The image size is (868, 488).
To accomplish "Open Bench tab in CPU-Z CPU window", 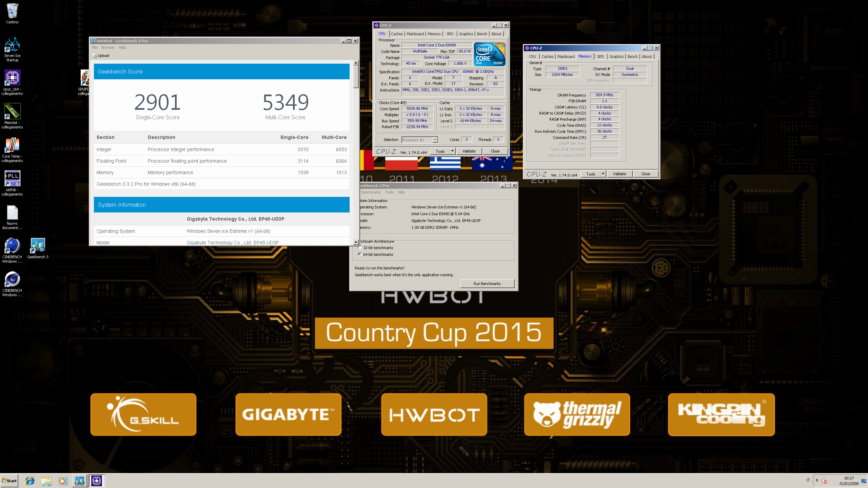I will (482, 34).
